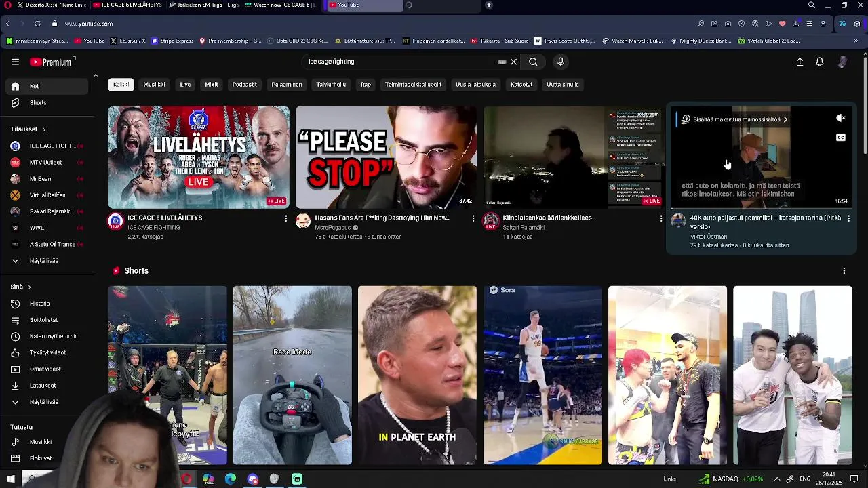The width and height of the screenshot is (868, 488).
Task: Open Tykätyt videot list
Action: coord(47,352)
